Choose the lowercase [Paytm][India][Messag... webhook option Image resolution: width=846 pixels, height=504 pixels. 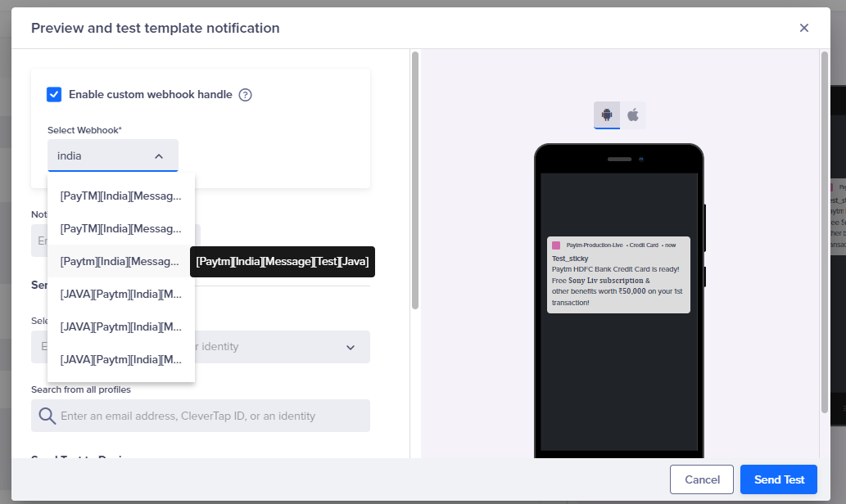pyautogui.click(x=121, y=262)
